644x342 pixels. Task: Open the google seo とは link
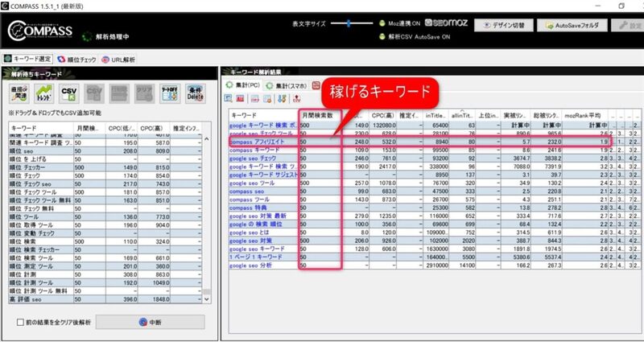(251, 233)
